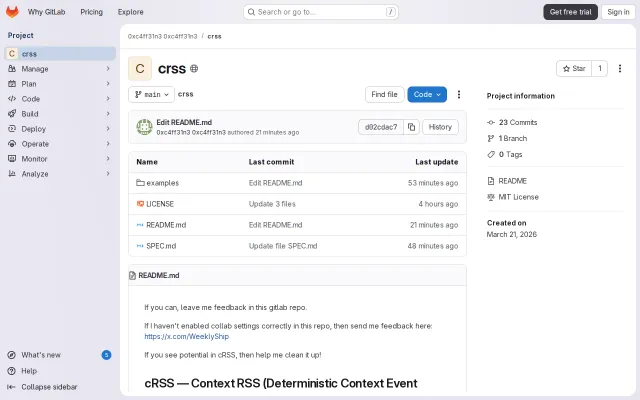Click the commit author avatar
This screenshot has height=400, width=640.
144,127
